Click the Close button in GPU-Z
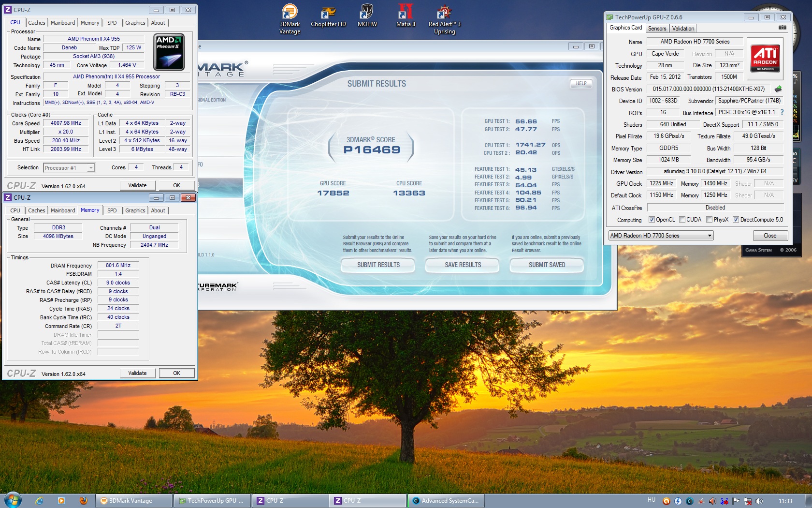This screenshot has height=508, width=812. pos(770,236)
